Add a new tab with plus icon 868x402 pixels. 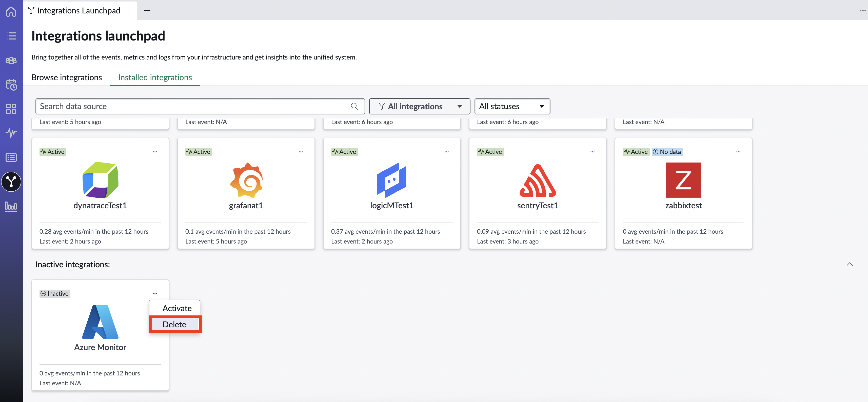coord(147,10)
